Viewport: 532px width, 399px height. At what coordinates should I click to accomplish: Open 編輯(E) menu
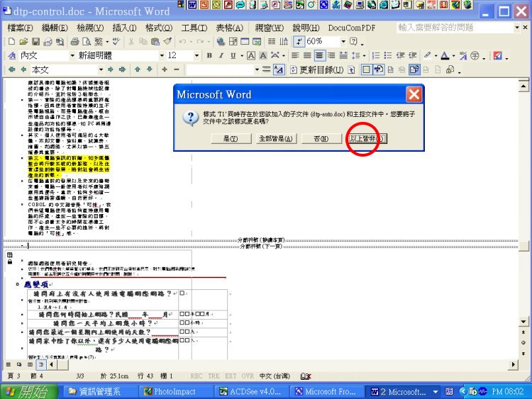pyautogui.click(x=55, y=28)
